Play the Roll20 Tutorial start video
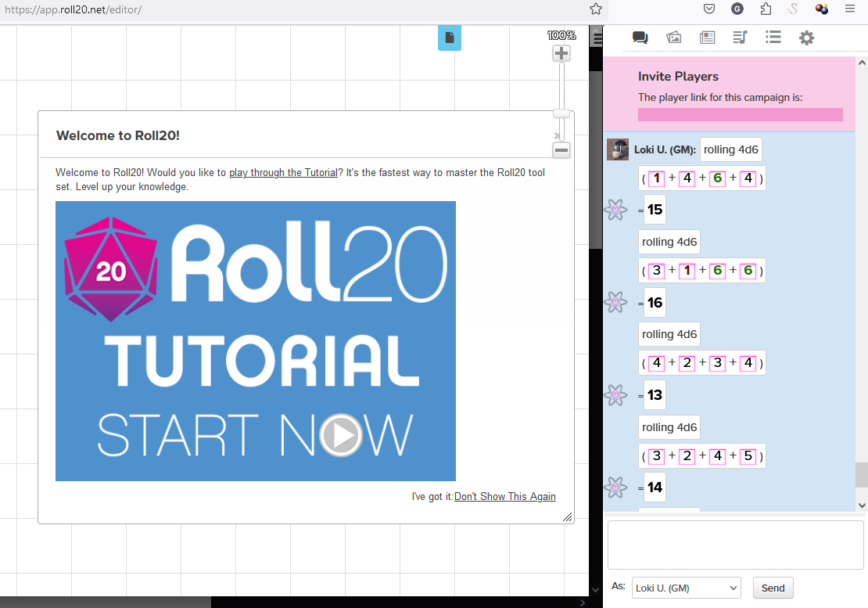The image size is (868, 608). [x=340, y=435]
